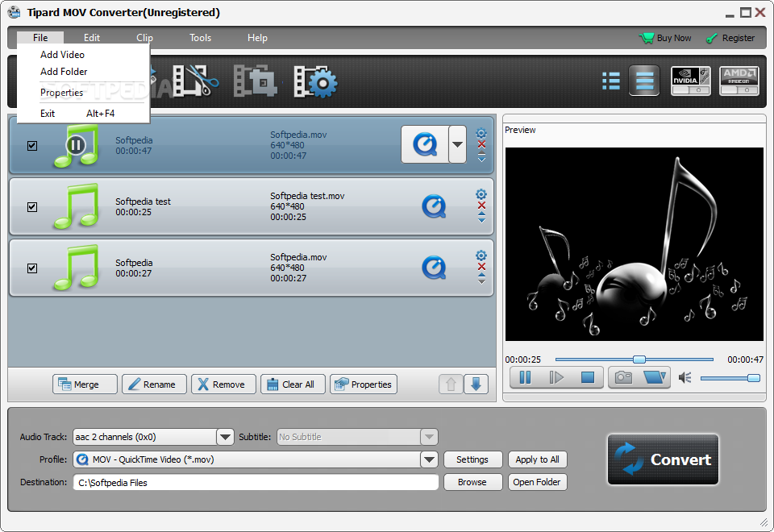Click Properties button below file list
This screenshot has height=532, width=774.
(364, 384)
